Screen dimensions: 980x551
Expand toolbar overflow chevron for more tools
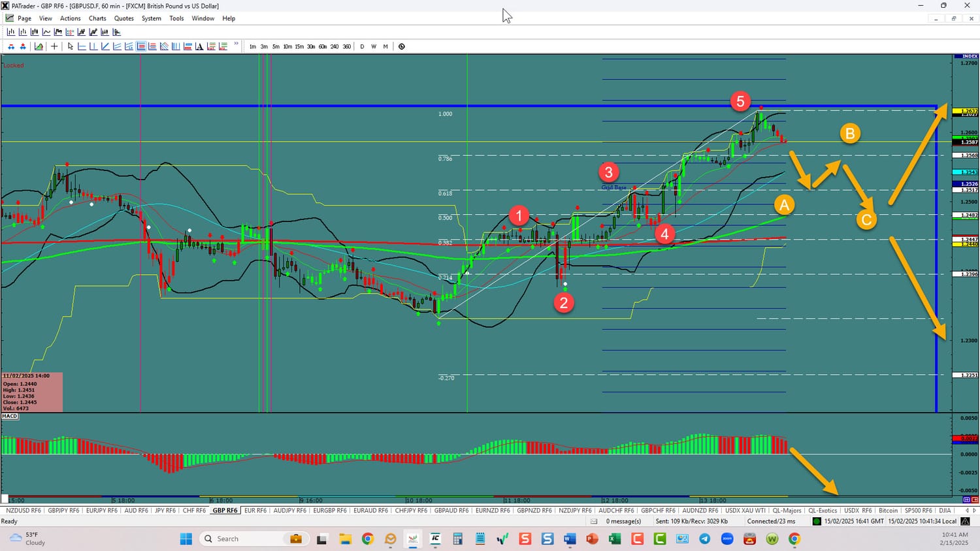click(x=237, y=44)
